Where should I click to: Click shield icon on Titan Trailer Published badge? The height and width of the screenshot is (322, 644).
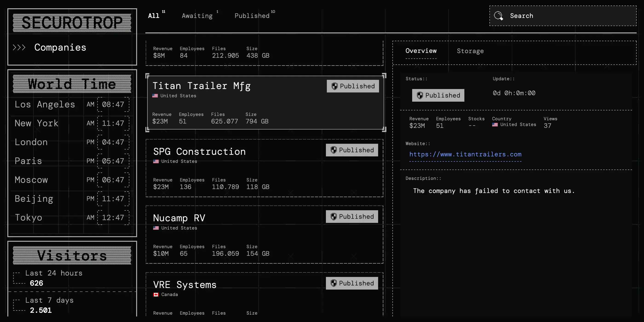(334, 86)
